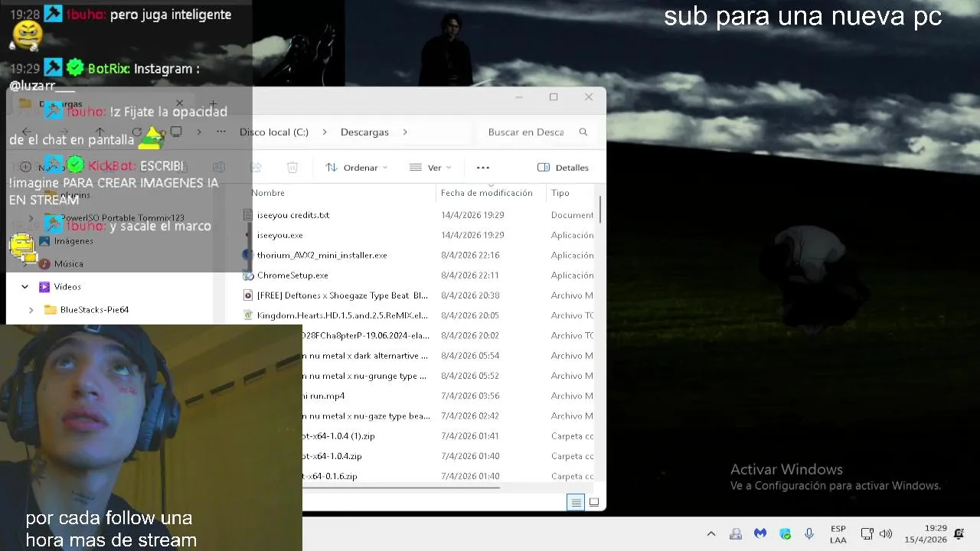Click the vertical scrollbar of file list
The height and width of the screenshot is (551, 980).
pyautogui.click(x=601, y=209)
